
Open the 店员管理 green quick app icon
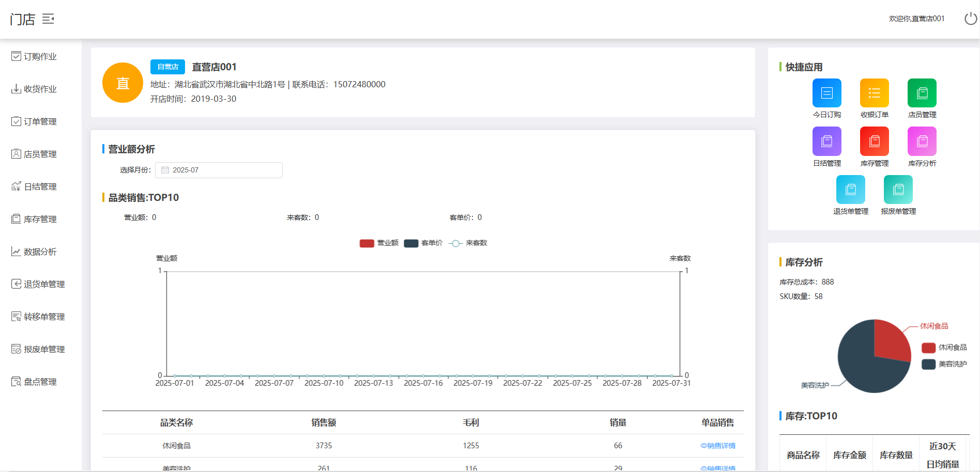pos(922,93)
